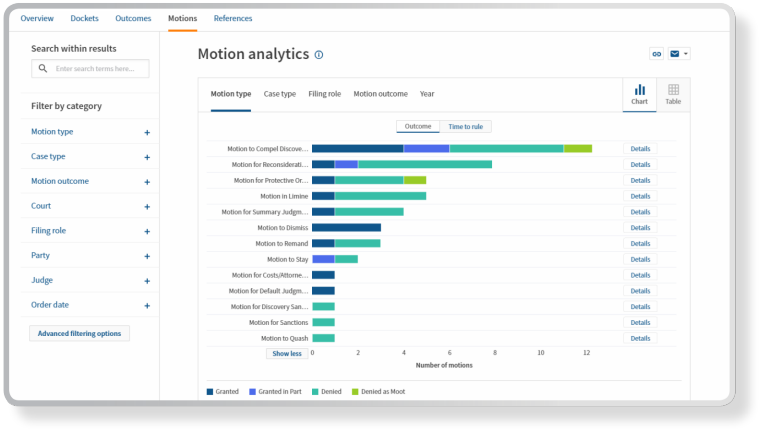The height and width of the screenshot is (432, 768).
Task: Switch to Chart view icon
Action: click(x=640, y=93)
